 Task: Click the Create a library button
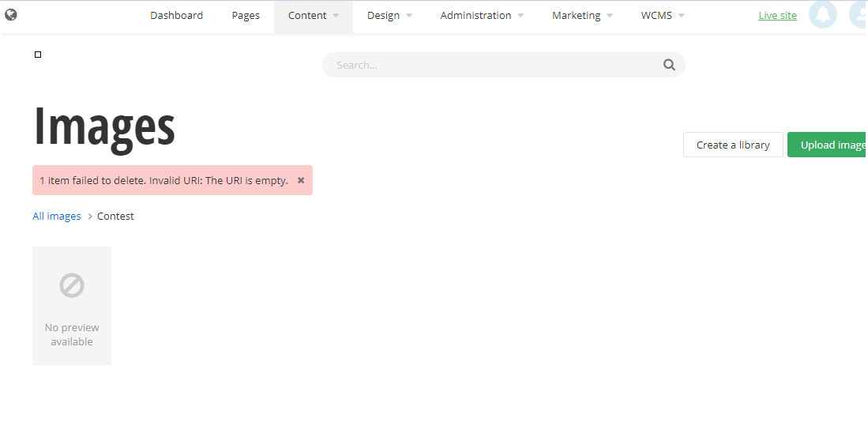coord(733,145)
